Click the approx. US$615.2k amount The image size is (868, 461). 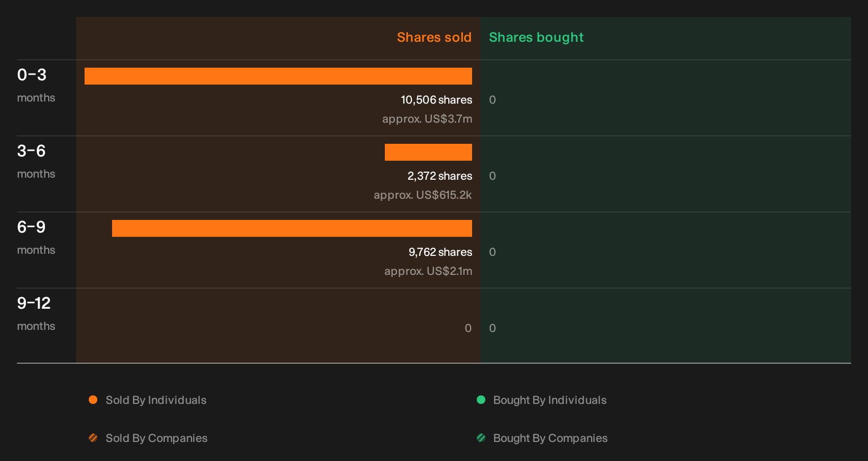[423, 195]
